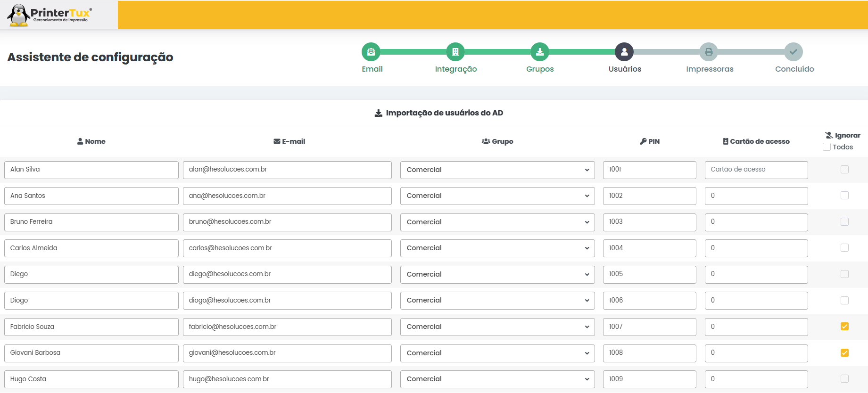
Task: Click the PrinterTux penguin logo
Action: [x=19, y=15]
